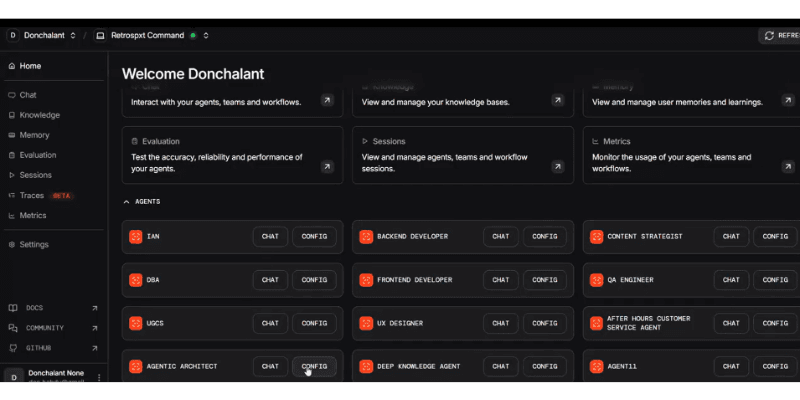The image size is (800, 400).
Task: Click the UGCS agent icon
Action: [x=136, y=323]
